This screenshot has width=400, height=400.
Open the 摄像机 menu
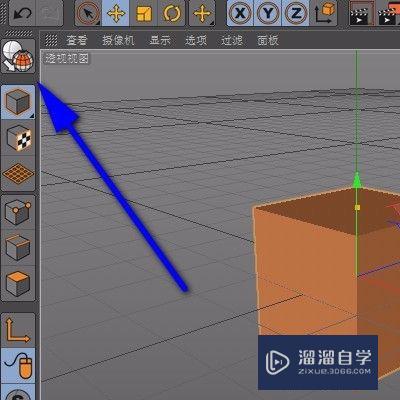coord(118,40)
